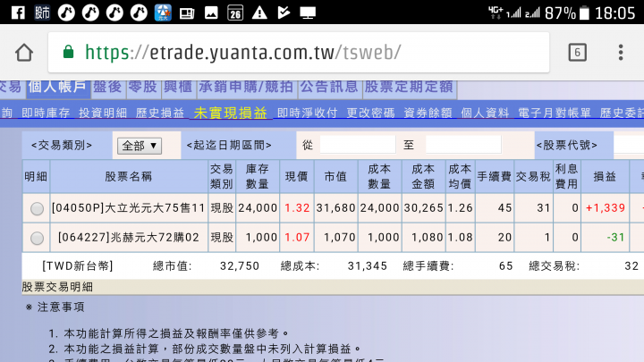The height and width of the screenshot is (362, 644).
Task: Click the stock name 大立光元大75售11
Action: pos(155,208)
